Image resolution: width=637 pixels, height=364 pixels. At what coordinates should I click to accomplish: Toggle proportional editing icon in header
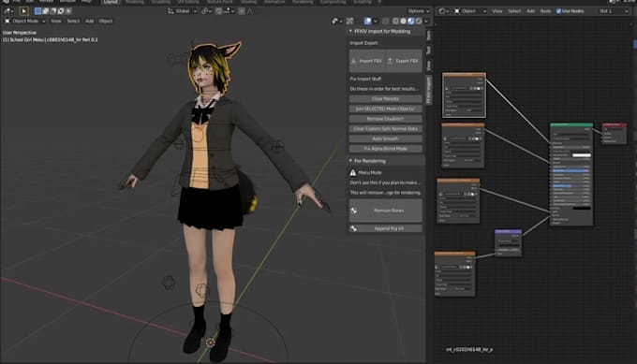[x=242, y=11]
